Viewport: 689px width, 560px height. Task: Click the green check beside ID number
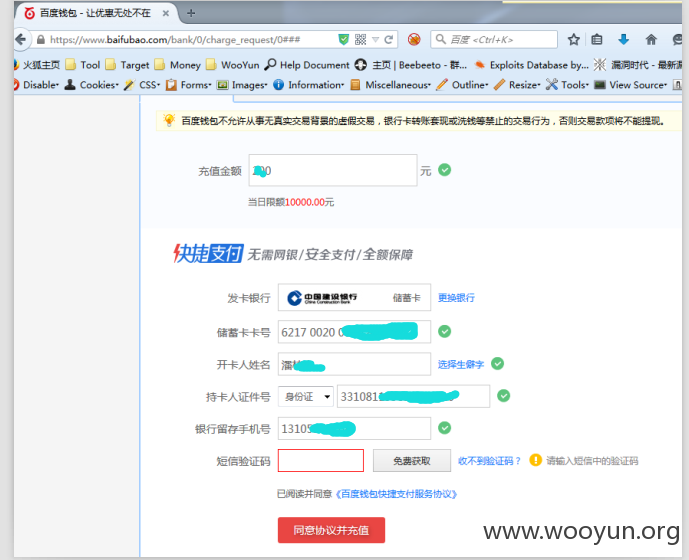click(x=504, y=396)
